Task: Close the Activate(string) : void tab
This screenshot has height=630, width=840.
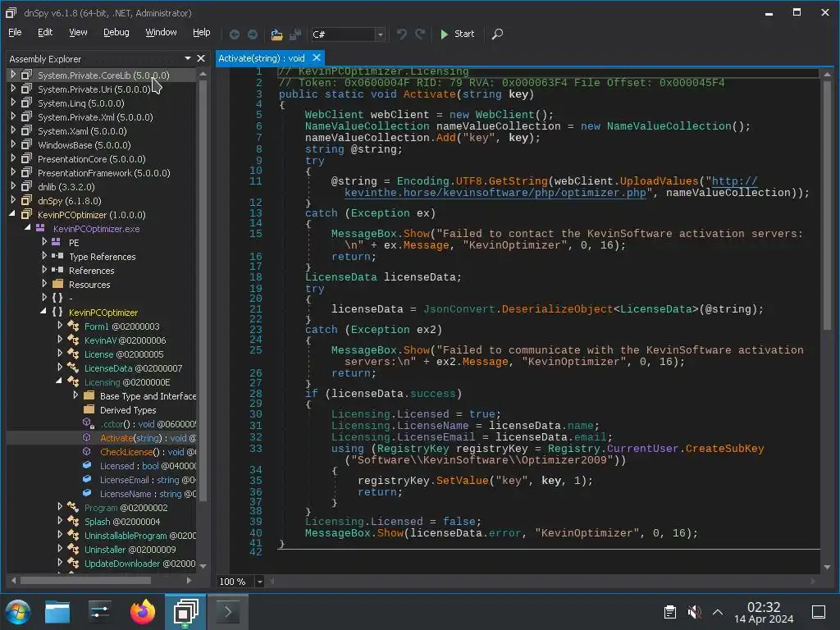Action: (317, 57)
